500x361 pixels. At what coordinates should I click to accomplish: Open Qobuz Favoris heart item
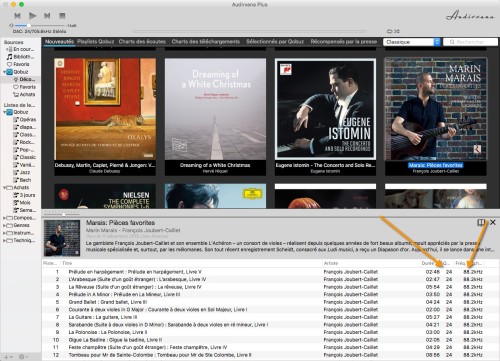pyautogui.click(x=24, y=87)
